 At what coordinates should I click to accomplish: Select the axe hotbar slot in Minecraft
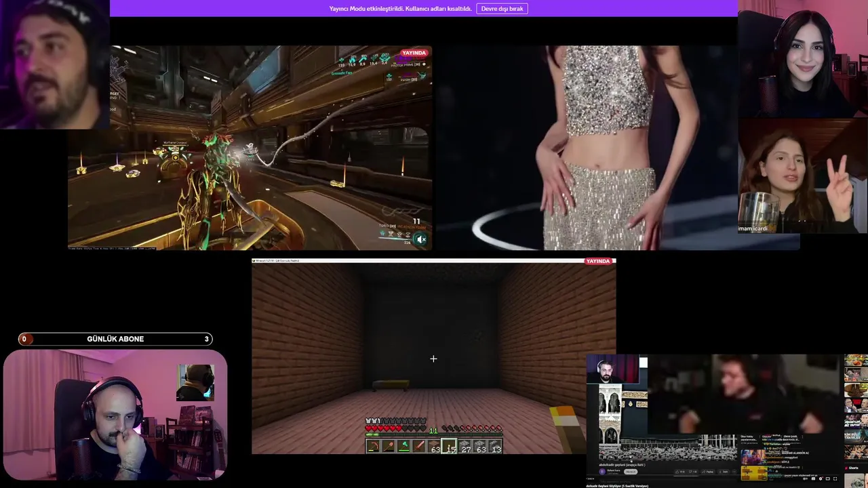coord(404,446)
